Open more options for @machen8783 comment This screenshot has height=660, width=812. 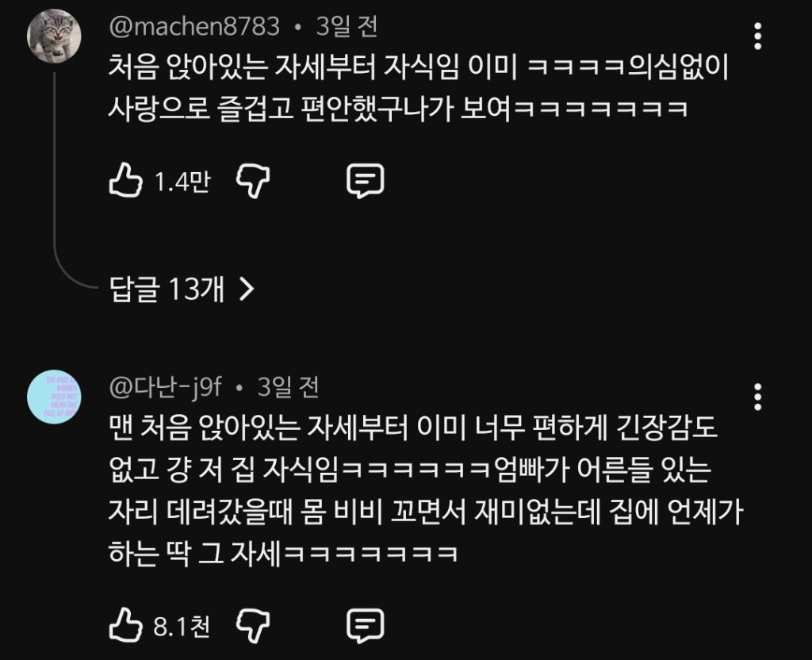pos(757,36)
